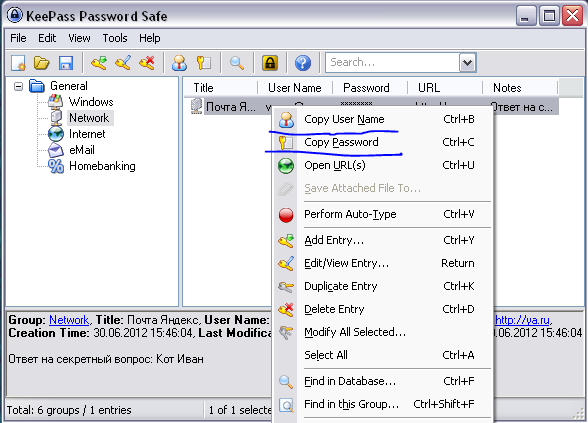Collapse the General group tree node
The width and height of the screenshot is (588, 423).
click(x=18, y=87)
